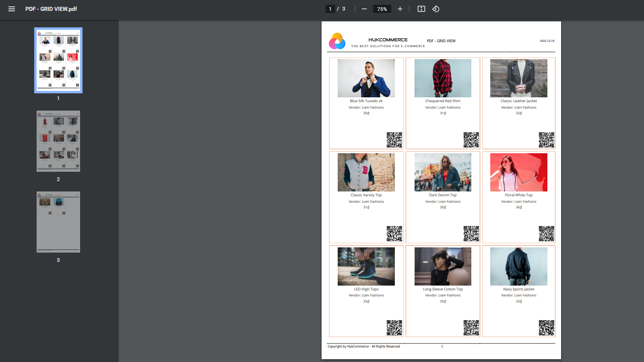Zoom out of the document
This screenshot has height=362, width=644.
click(364, 8)
